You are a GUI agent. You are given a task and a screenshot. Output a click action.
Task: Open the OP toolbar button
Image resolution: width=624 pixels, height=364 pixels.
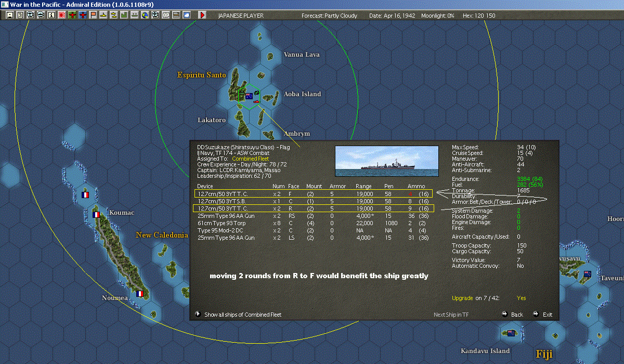click(x=166, y=16)
